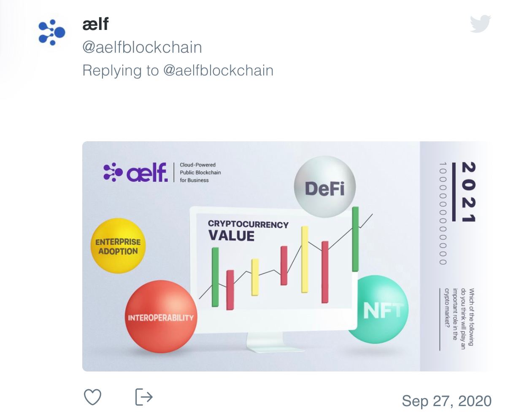
Task: Click the share tweet icon
Action: [143, 397]
